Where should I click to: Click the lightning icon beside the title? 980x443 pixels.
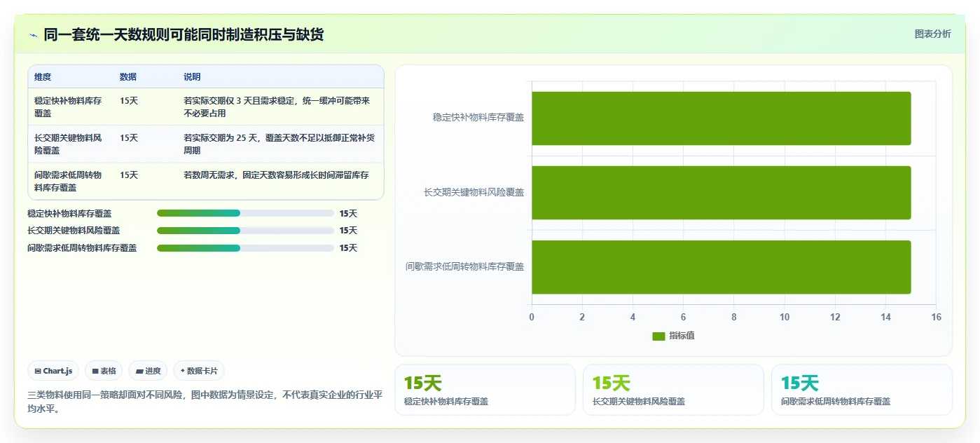click(x=33, y=35)
